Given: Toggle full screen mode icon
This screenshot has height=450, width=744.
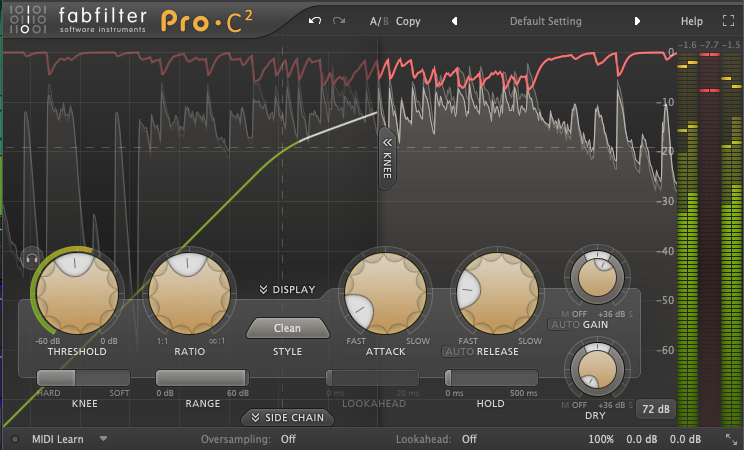Looking at the screenshot, I should pyautogui.click(x=728, y=21).
